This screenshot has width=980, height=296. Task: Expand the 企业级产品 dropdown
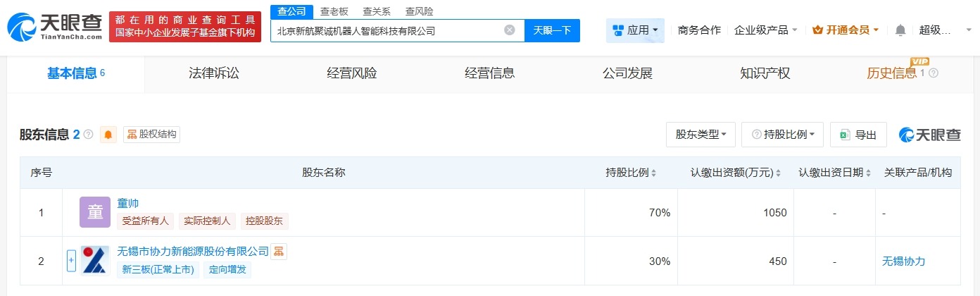pyautogui.click(x=765, y=30)
